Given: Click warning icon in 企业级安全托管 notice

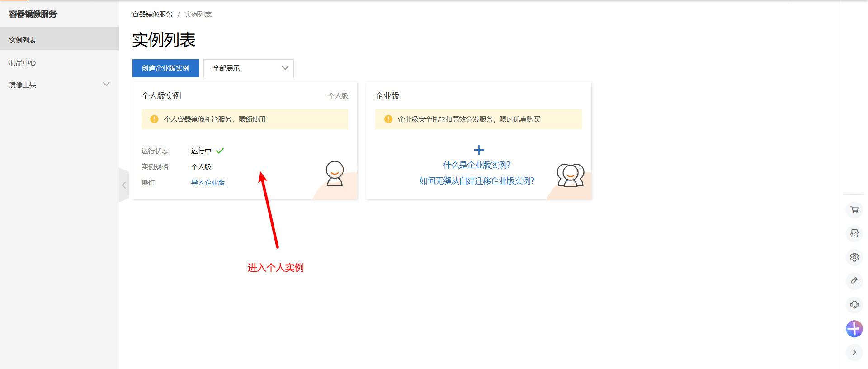Looking at the screenshot, I should point(388,119).
